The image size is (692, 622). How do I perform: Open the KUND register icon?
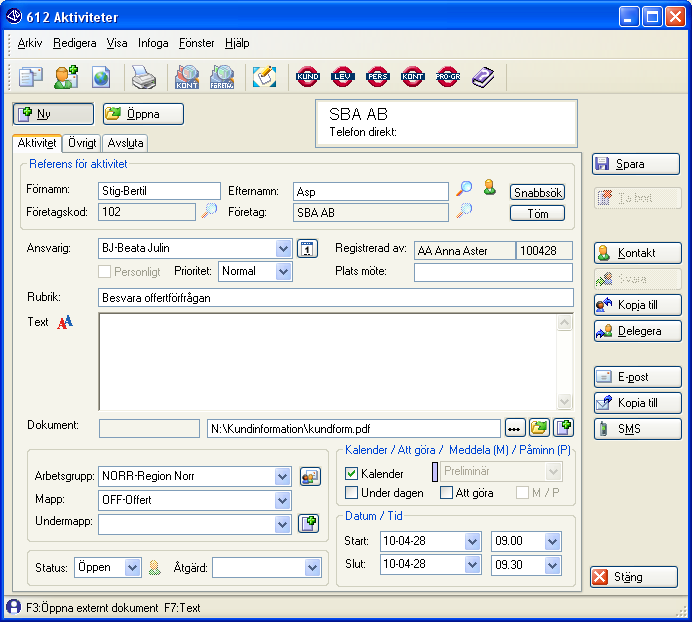point(308,76)
